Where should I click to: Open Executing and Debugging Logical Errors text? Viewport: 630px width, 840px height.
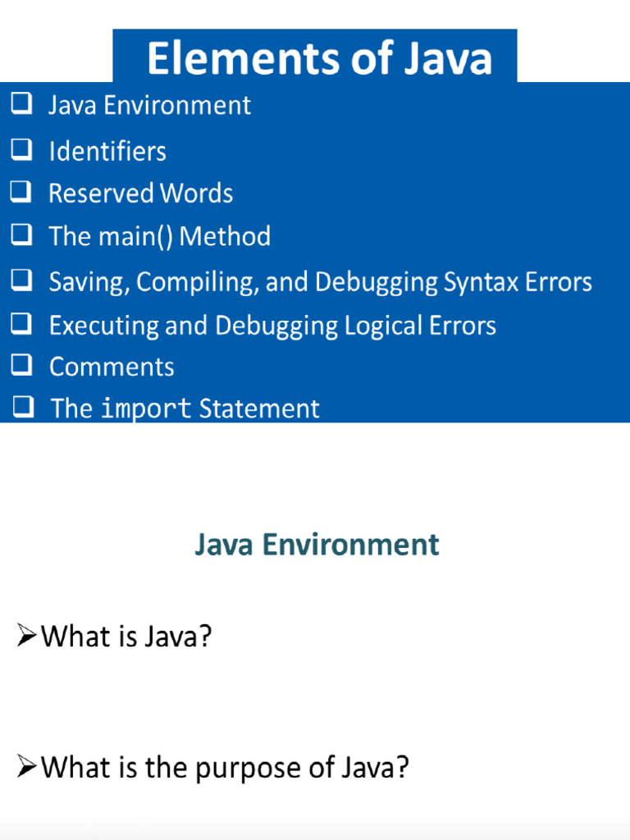point(272,326)
